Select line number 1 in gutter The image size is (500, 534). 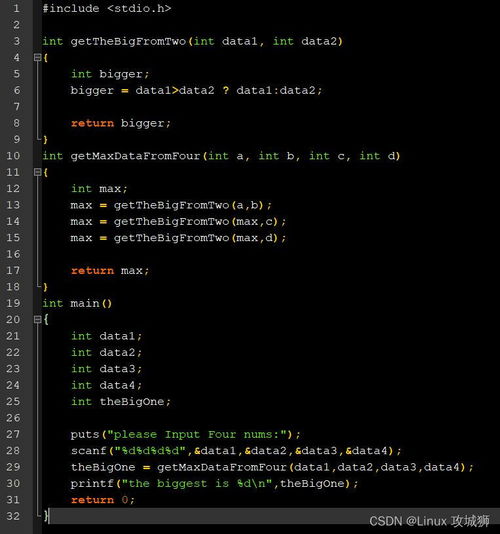tap(16, 8)
